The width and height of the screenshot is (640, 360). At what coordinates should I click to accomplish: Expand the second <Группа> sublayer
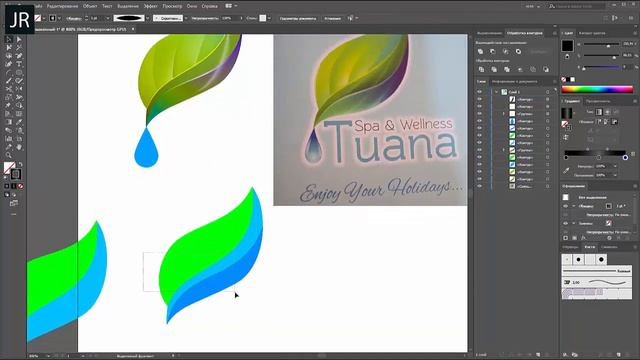(504, 150)
